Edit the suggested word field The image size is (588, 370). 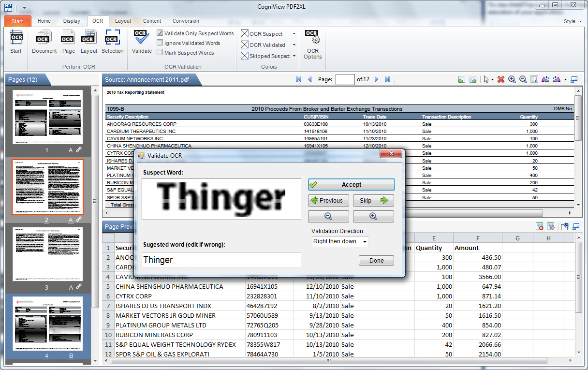coord(221,260)
